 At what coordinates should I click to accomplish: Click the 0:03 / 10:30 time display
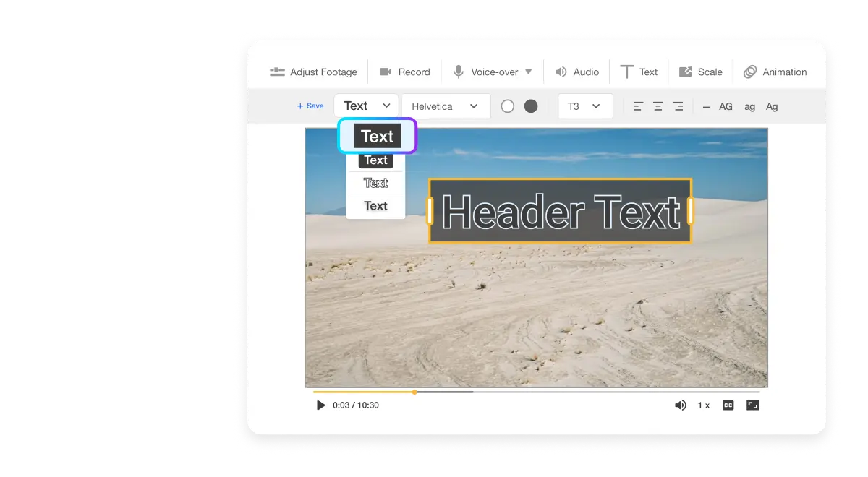[x=356, y=405]
